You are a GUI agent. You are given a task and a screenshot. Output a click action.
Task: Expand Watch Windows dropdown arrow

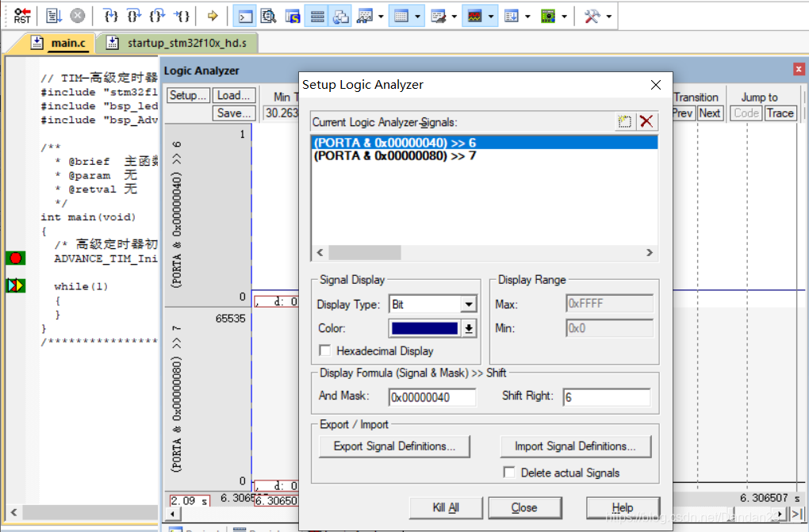coord(381,17)
